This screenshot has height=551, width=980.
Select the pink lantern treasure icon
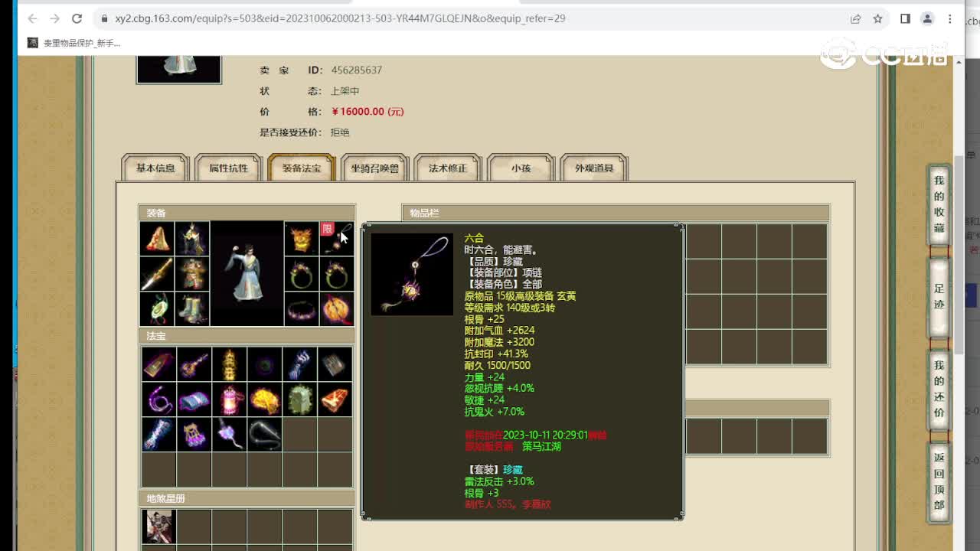(229, 399)
